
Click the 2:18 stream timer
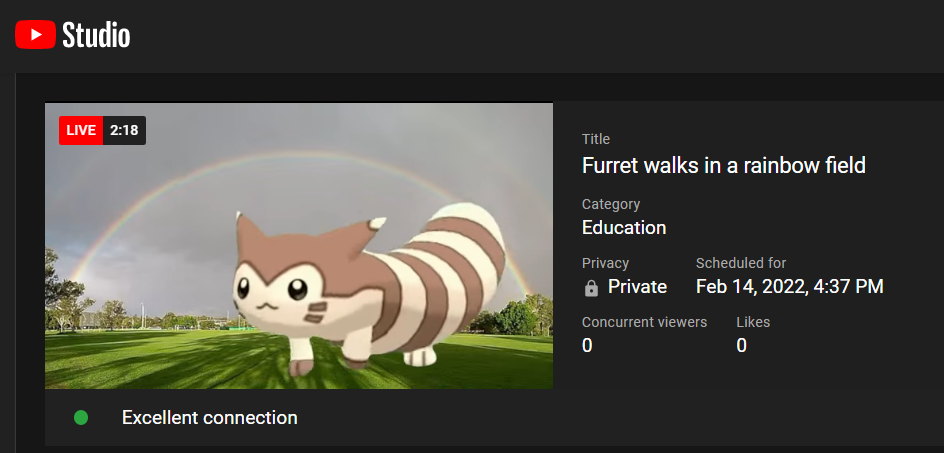coord(125,130)
